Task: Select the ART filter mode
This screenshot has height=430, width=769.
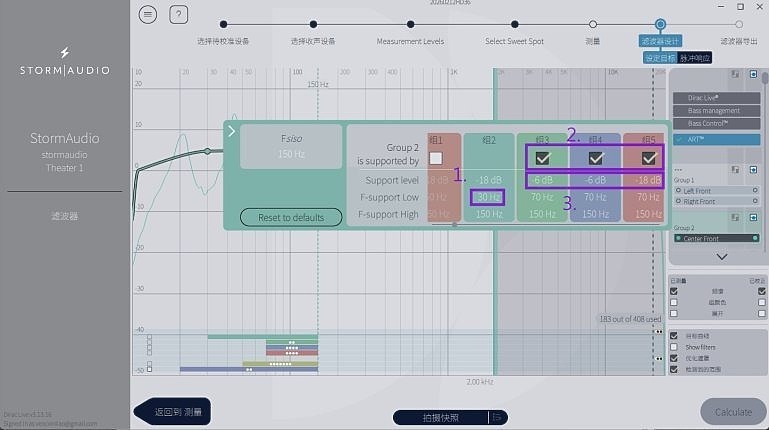Action: pos(717,139)
